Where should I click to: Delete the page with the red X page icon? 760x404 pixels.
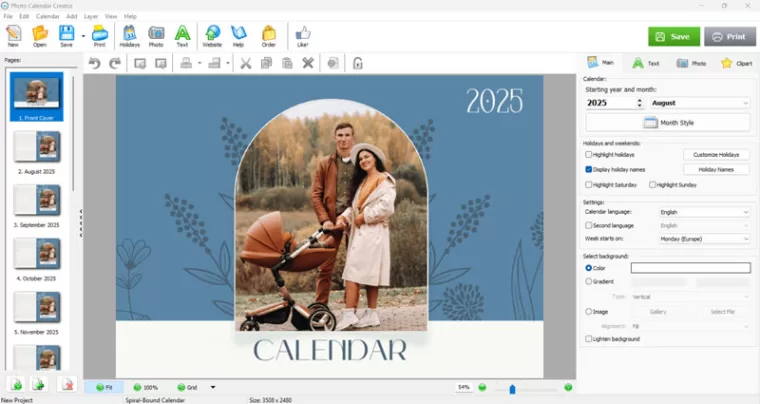(x=67, y=385)
